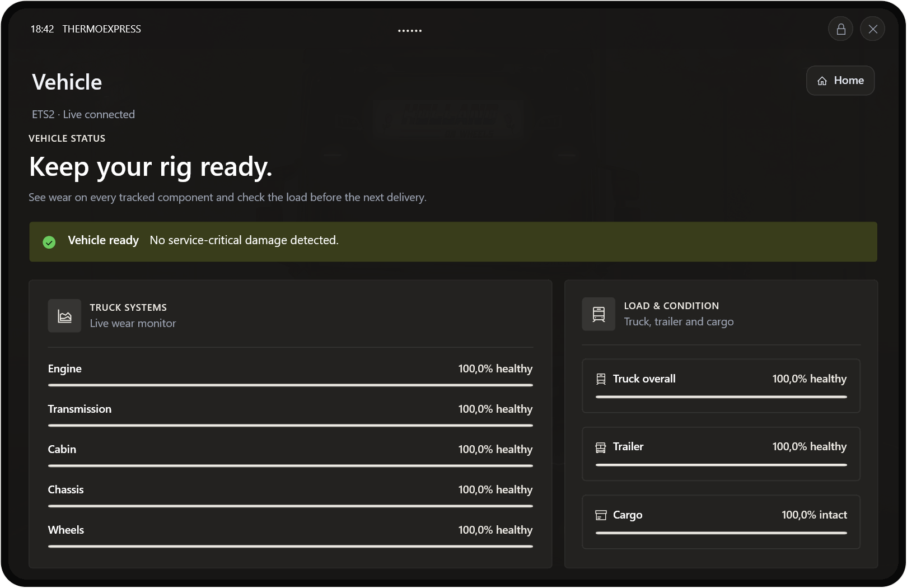907x588 pixels.
Task: Click the Truck overall progress bar
Action: coord(721,397)
